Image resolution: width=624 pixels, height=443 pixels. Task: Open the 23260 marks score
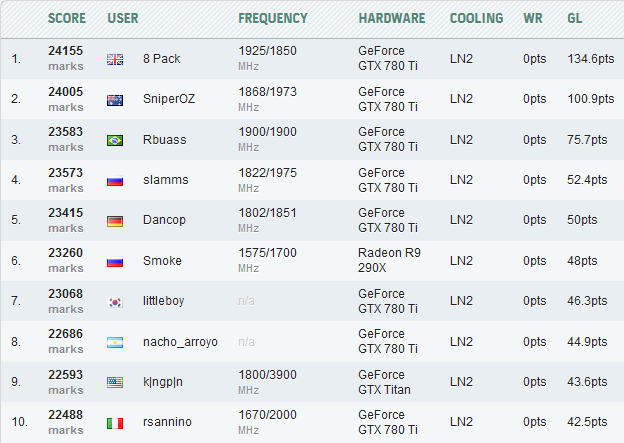coord(66,260)
